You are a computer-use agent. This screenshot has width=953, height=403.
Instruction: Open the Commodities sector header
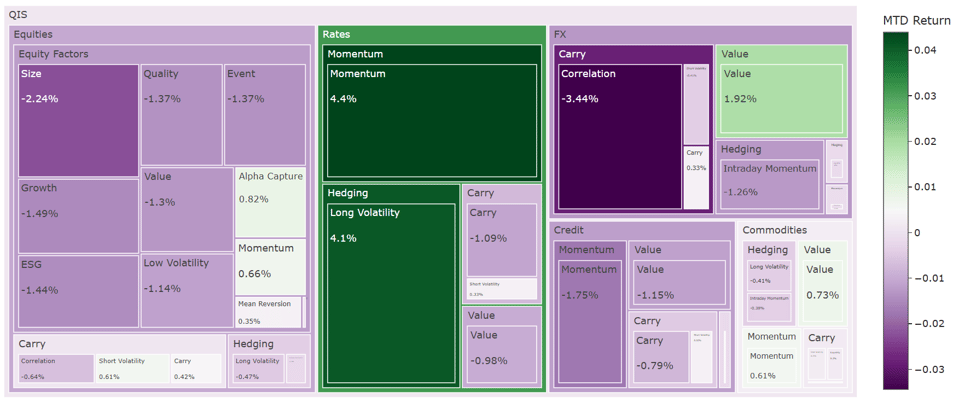[x=796, y=230]
